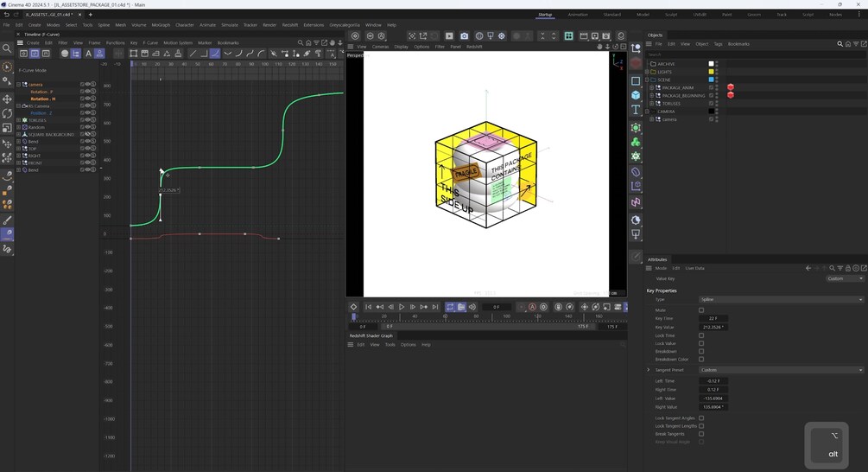
Task: Click the Record Active Objects keyframe diamond
Action: coord(353,307)
